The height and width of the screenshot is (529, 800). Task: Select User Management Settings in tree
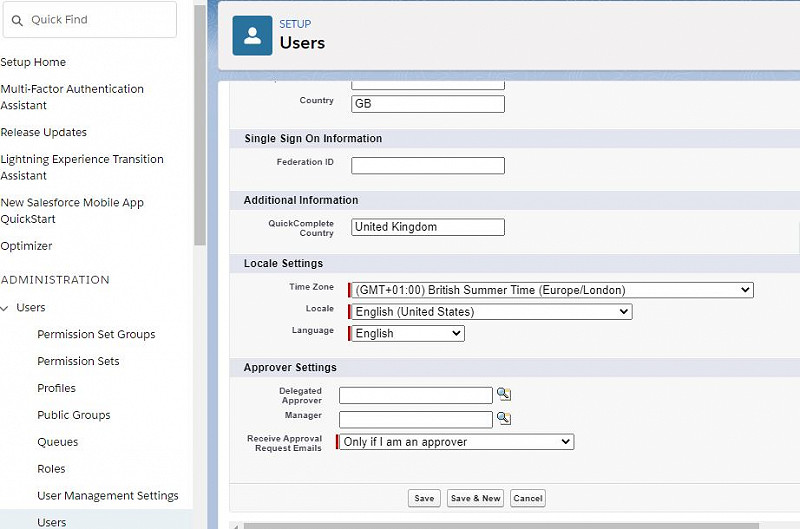point(108,496)
